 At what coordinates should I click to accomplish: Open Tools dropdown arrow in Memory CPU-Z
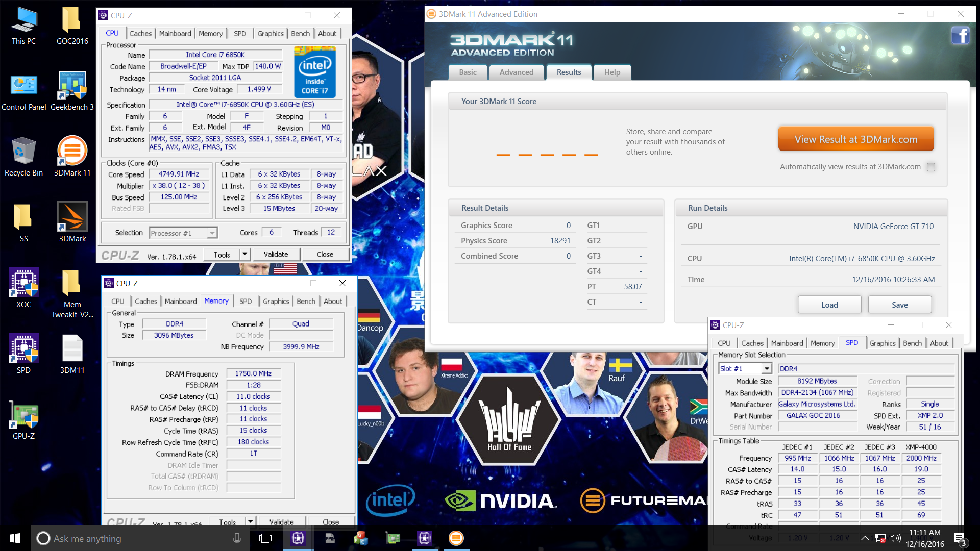(251, 521)
